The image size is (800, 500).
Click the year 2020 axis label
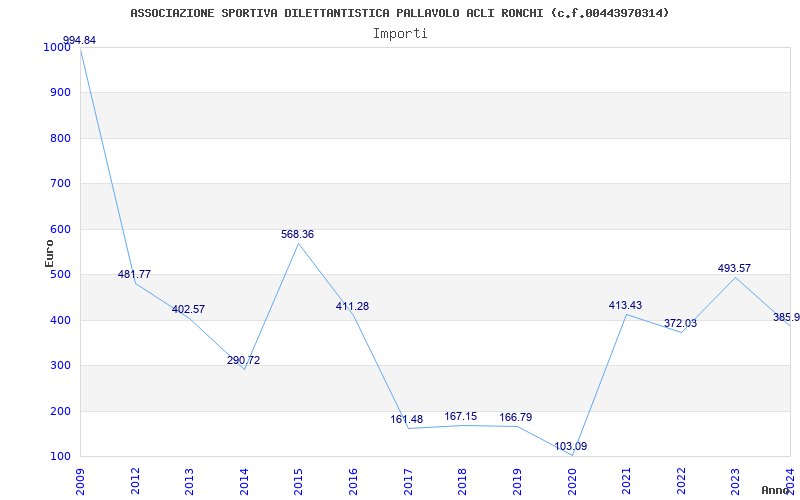coord(571,481)
